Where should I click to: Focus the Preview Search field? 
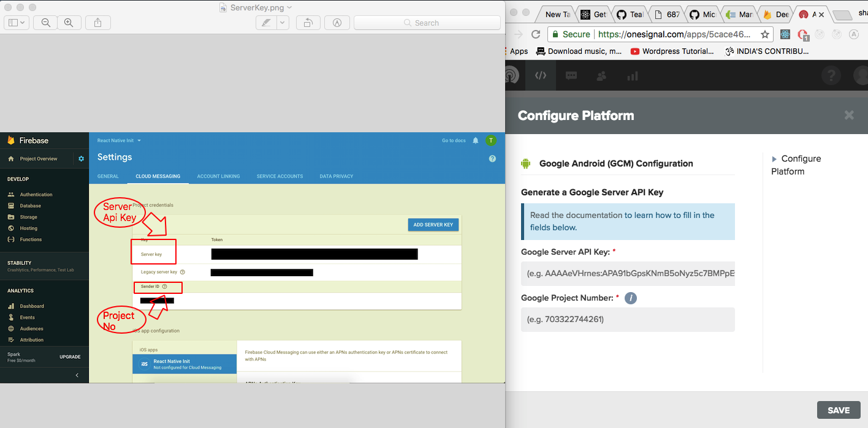[x=427, y=23]
